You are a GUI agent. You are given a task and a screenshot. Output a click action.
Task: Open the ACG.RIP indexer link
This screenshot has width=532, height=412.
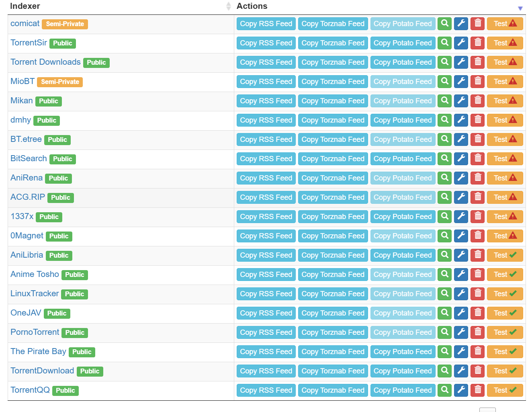28,197
